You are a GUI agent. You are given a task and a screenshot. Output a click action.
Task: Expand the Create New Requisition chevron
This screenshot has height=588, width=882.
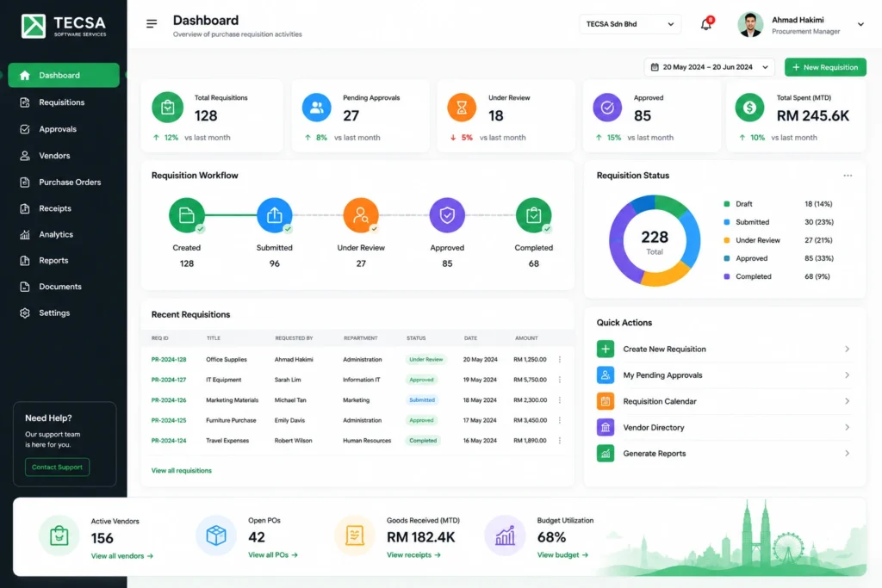tap(847, 349)
